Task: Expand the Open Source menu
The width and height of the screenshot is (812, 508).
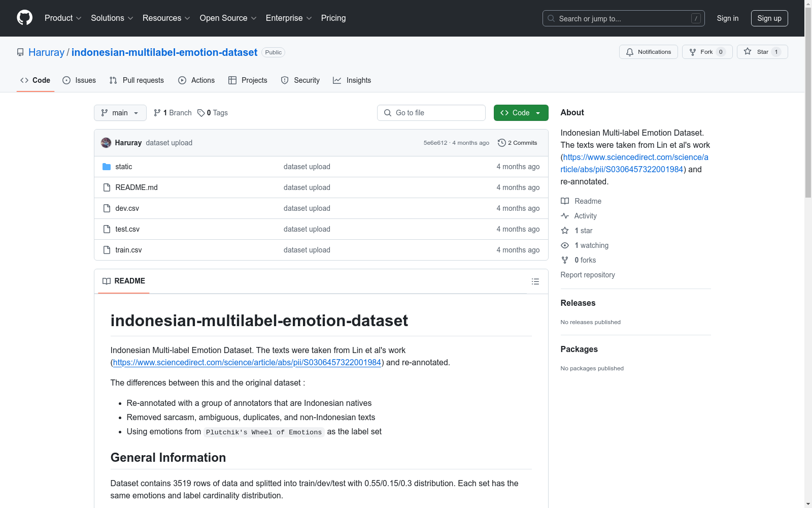Action: pos(228,18)
